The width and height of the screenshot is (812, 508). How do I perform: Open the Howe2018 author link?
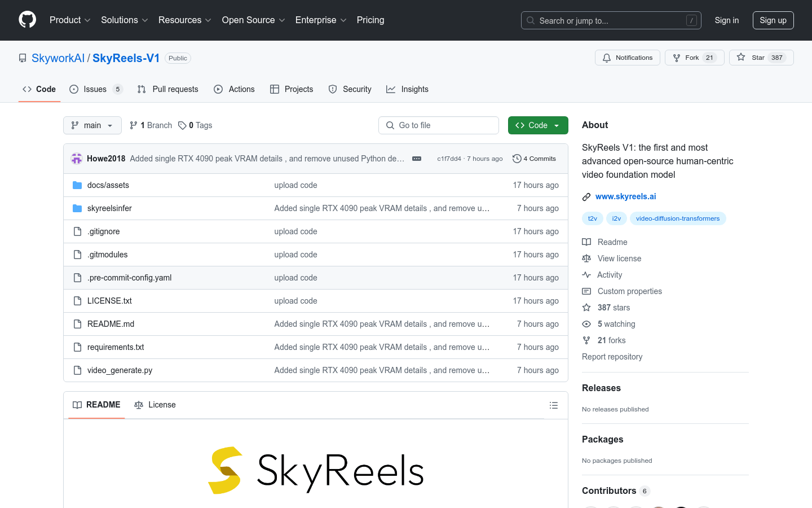(x=106, y=159)
